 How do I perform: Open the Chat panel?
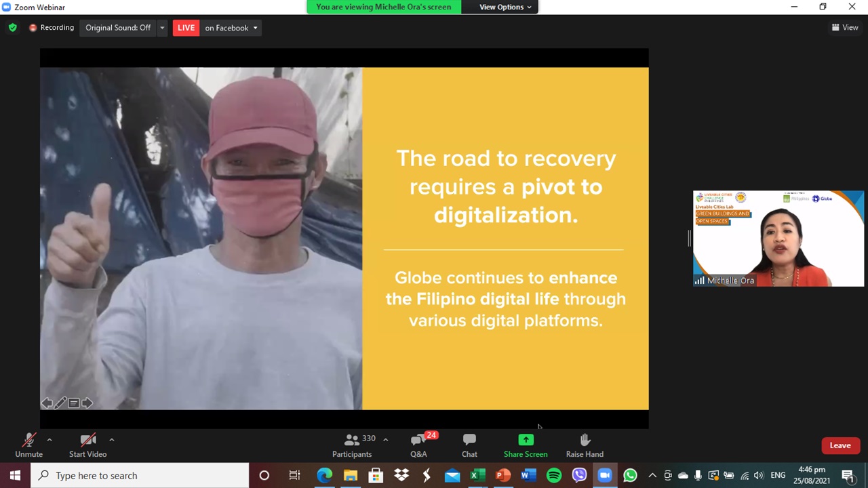[469, 445]
